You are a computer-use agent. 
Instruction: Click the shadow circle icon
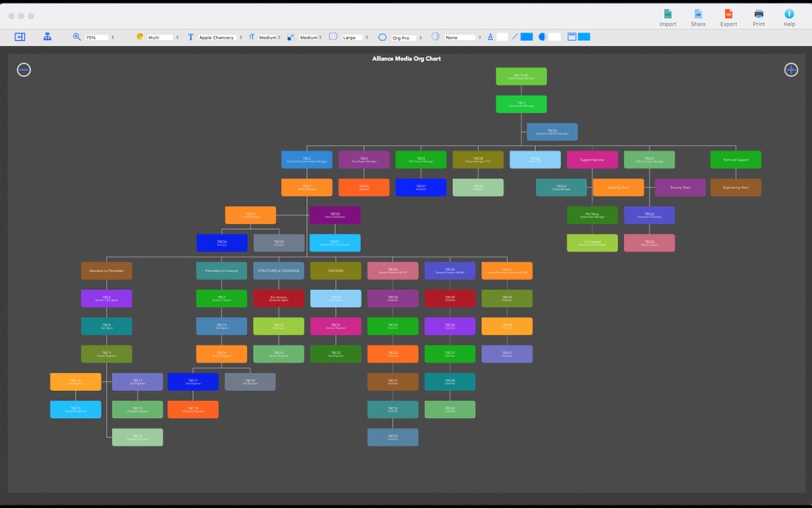click(436, 37)
